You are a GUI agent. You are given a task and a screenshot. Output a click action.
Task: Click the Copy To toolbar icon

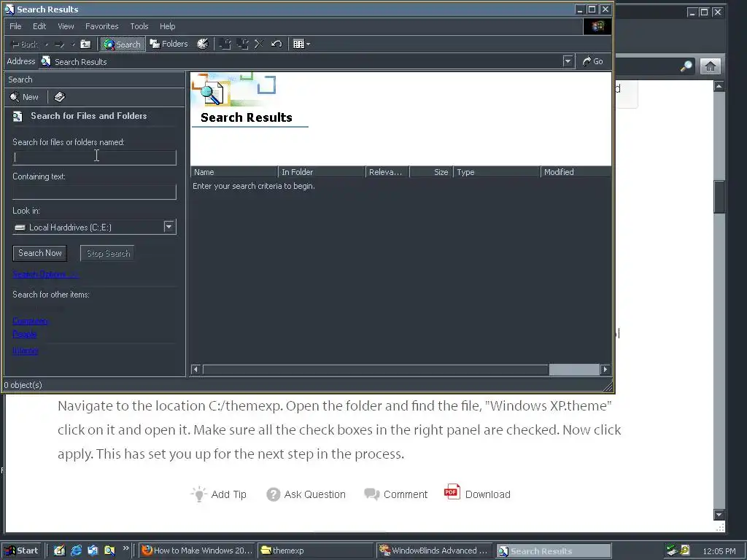(x=242, y=44)
